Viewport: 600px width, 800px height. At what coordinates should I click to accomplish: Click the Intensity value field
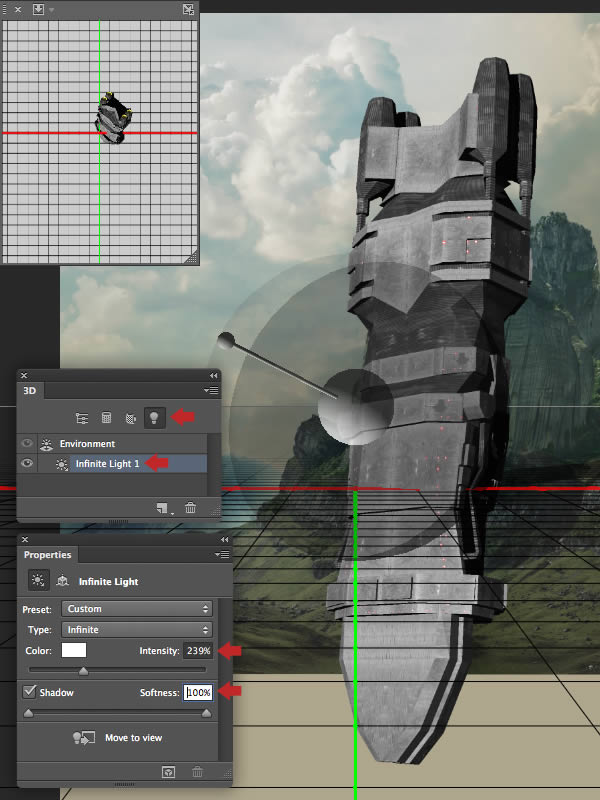point(198,651)
